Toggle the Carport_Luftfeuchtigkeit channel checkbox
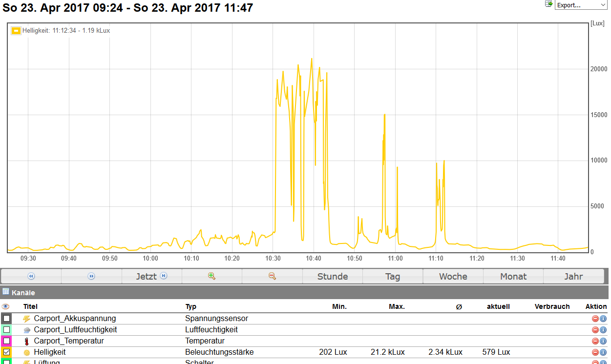The height and width of the screenshot is (364, 611). point(7,330)
